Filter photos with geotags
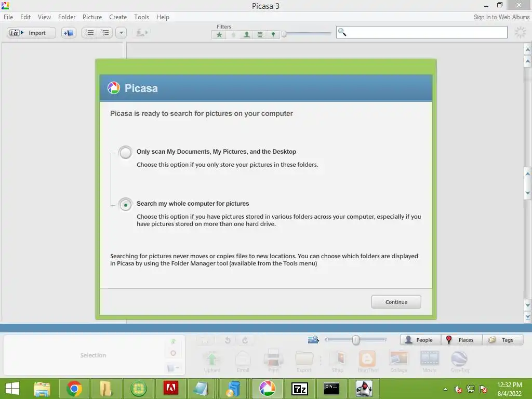Image resolution: width=532 pixels, height=399 pixels. point(273,35)
